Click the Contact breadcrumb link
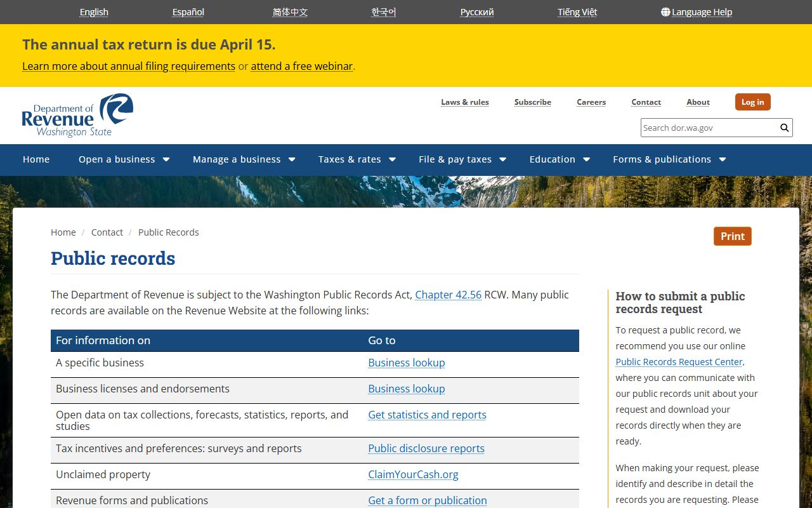812x508 pixels. (x=107, y=232)
